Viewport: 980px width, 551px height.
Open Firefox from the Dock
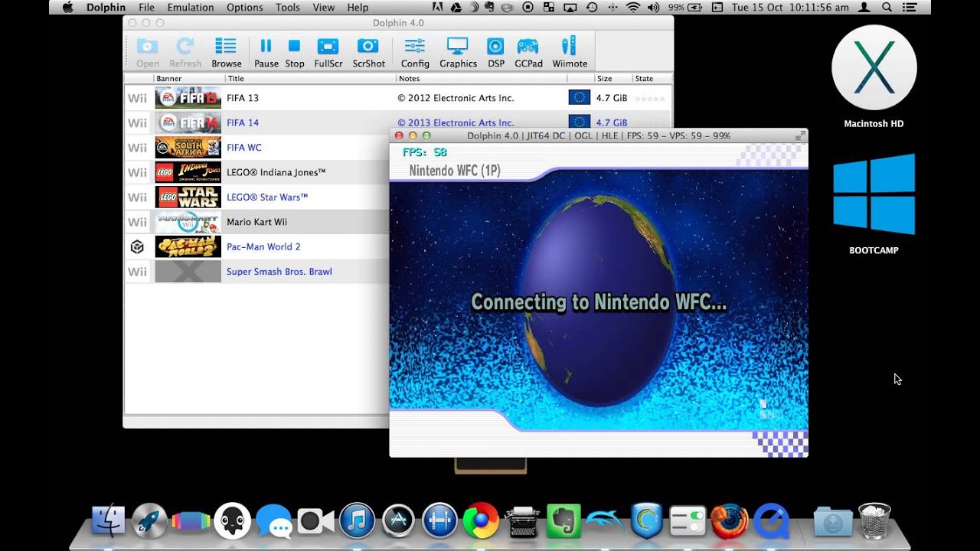730,521
